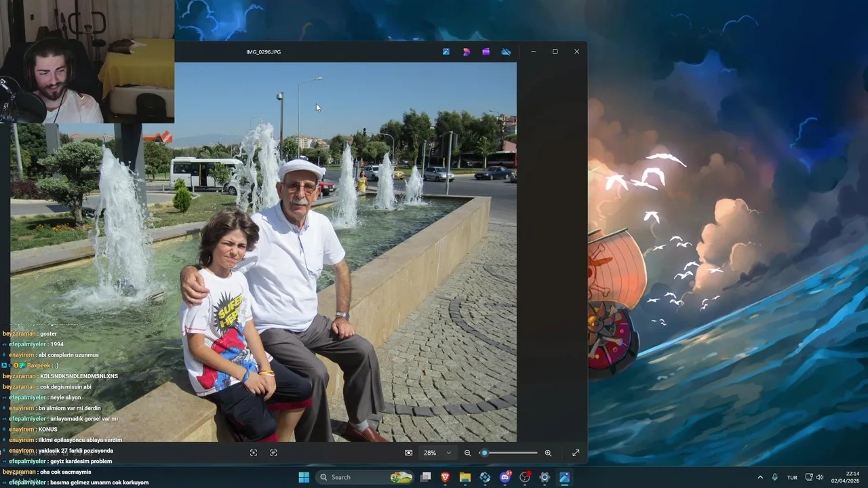Screen dimensions: 868x488
Task: Click chat message 'geyiz kardesim problem'
Action: point(81,462)
